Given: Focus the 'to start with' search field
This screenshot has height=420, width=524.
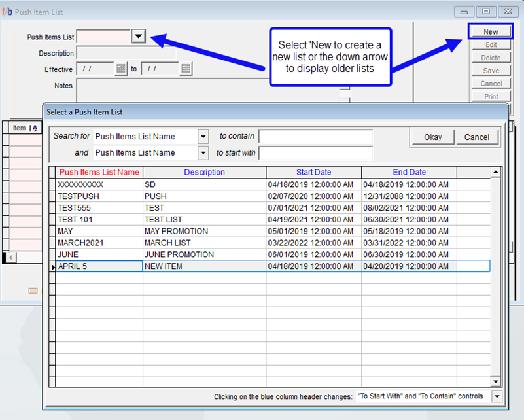Looking at the screenshot, I should point(315,153).
